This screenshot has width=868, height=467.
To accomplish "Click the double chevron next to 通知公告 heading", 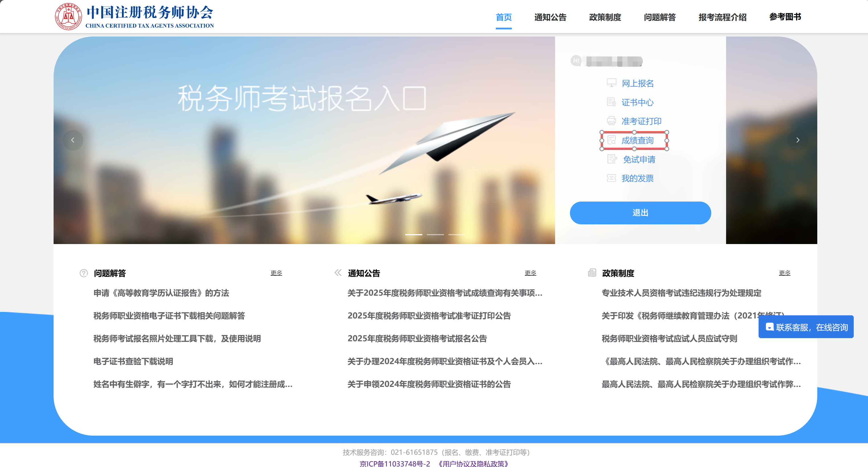I will [338, 273].
